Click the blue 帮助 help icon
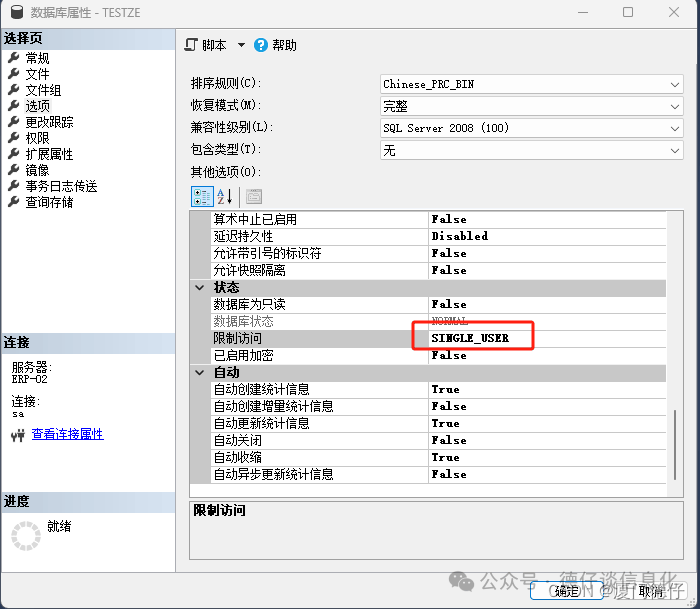700x609 pixels. [x=261, y=45]
